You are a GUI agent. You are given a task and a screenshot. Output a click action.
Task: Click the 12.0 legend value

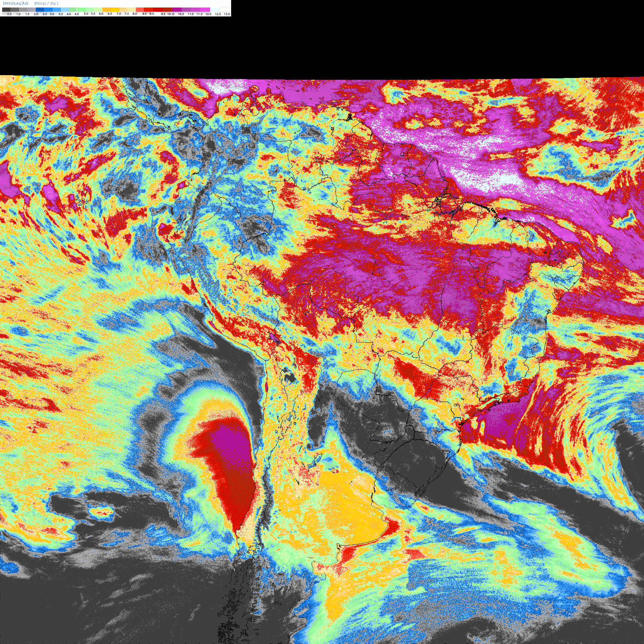pos(208,14)
